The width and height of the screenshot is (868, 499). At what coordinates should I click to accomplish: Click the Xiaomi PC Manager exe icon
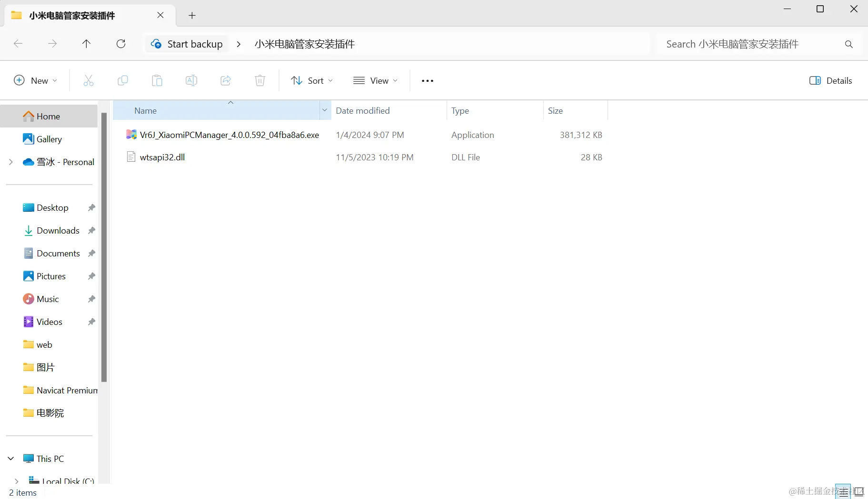click(131, 135)
